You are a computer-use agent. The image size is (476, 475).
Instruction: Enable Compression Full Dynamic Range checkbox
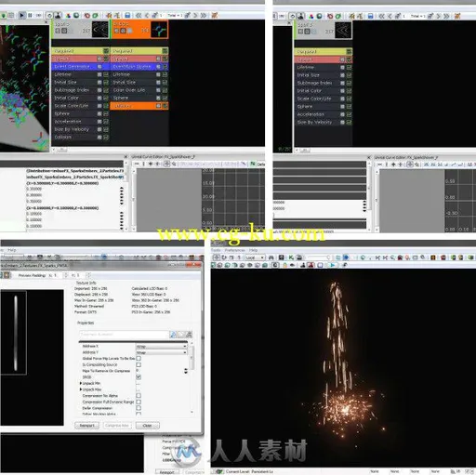click(139, 402)
